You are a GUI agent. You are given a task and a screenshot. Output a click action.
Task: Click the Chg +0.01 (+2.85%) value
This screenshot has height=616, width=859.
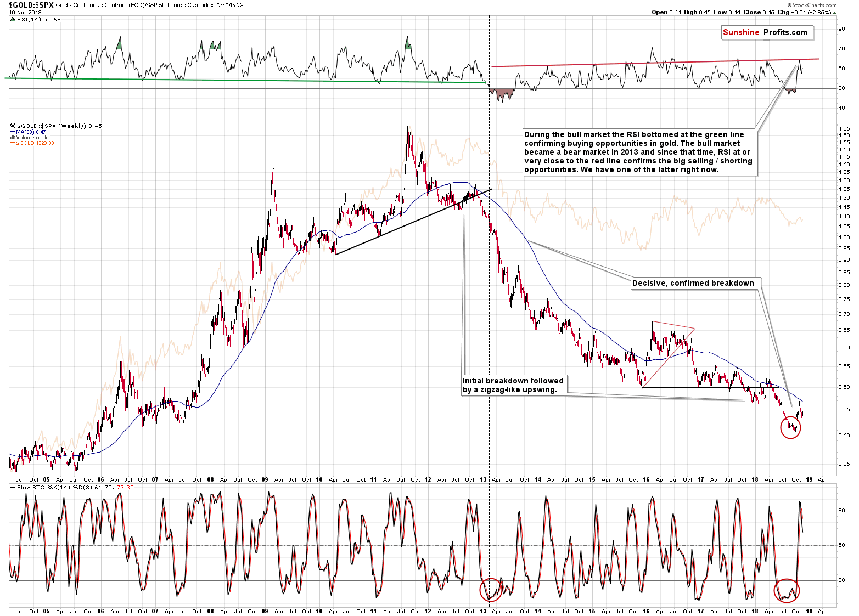(804, 12)
